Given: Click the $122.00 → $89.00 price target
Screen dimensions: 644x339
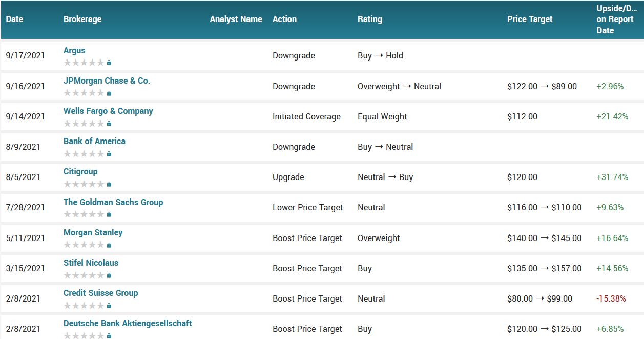Looking at the screenshot, I should pyautogui.click(x=542, y=86).
